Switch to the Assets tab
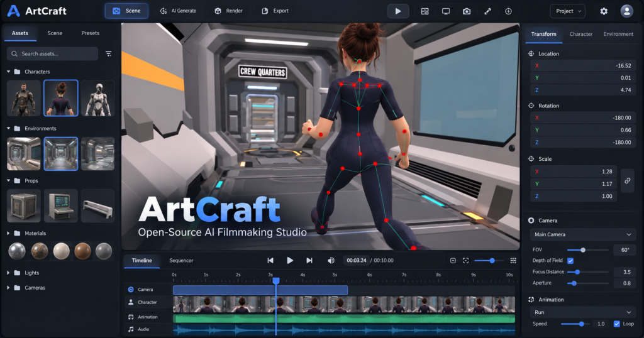Screen dimensions: 644x338 (x=19, y=33)
